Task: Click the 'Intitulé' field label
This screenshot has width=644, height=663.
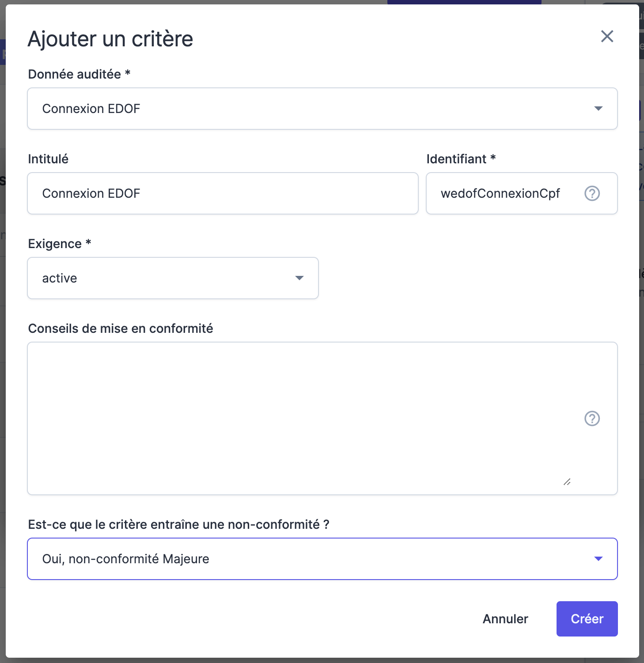Action: pos(48,159)
